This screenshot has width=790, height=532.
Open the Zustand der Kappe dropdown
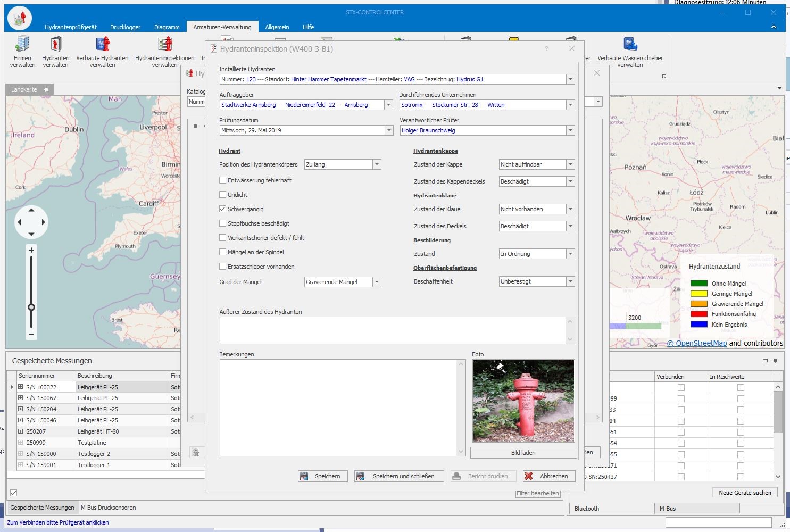click(570, 164)
